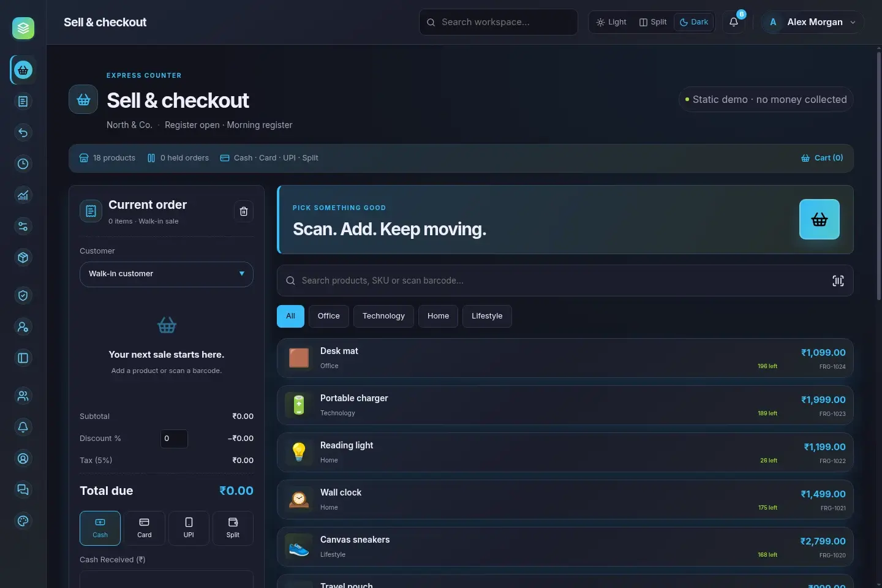Add Desk mat to the order
882x588 pixels.
tap(565, 358)
